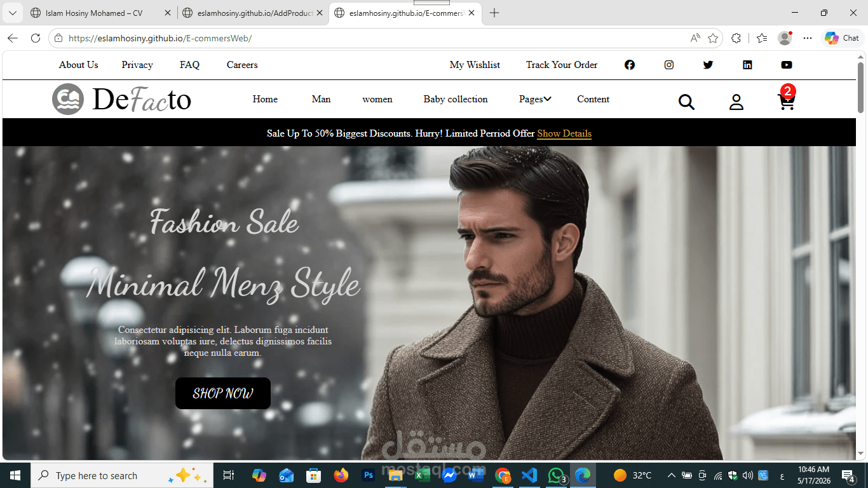Viewport: 868px width, 488px height.
Task: Go back using the browser back arrow
Action: 13,38
